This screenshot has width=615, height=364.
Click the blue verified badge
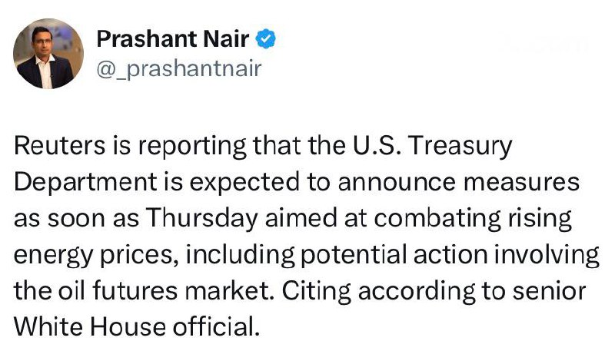265,39
